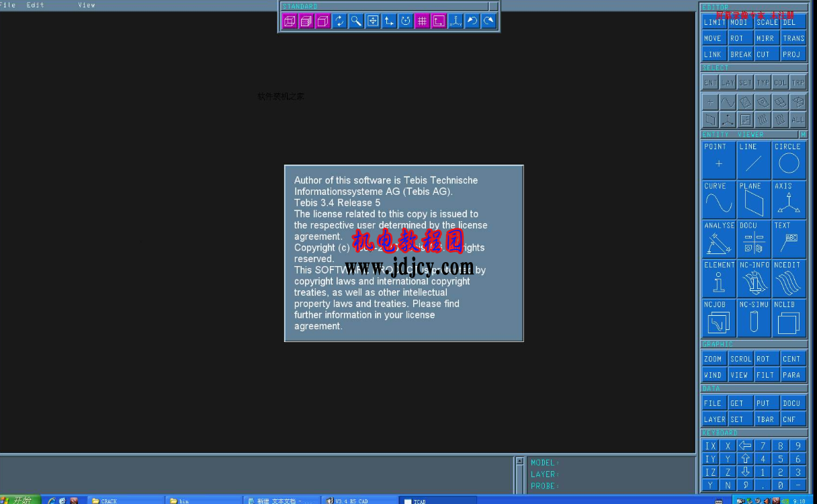Click the redo arrow icon

pos(488,21)
